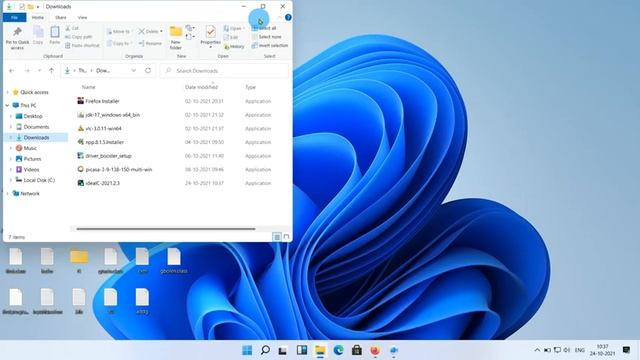Image resolution: width=640 pixels, height=360 pixels.
Task: Refresh the Downloads folder view
Action: pos(148,71)
